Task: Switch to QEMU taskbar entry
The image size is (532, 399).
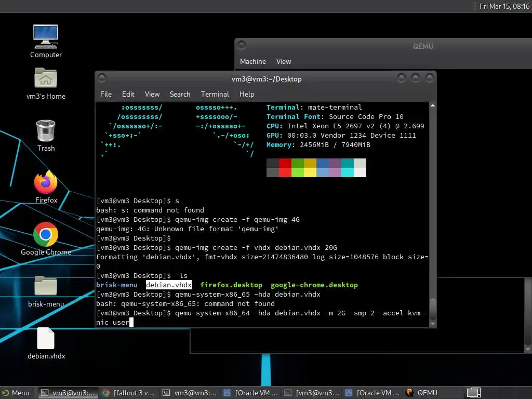Action: tap(422, 393)
